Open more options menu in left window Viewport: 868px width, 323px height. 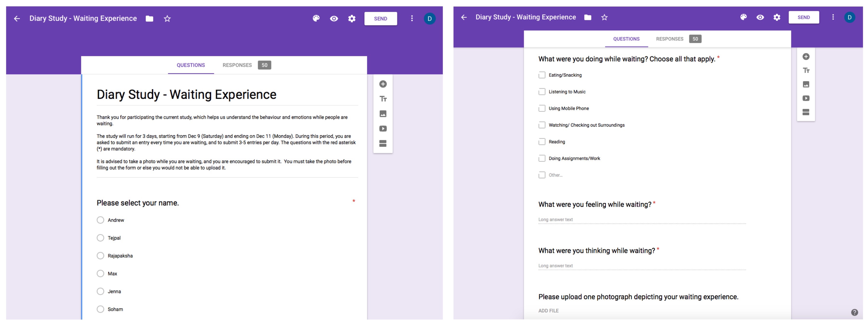coord(412,19)
